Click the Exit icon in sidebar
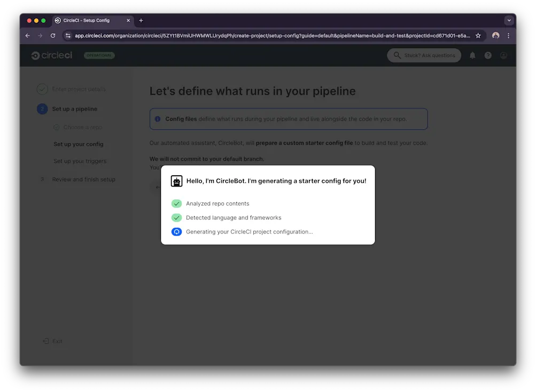Viewport: 536px width, 392px height. click(x=46, y=341)
